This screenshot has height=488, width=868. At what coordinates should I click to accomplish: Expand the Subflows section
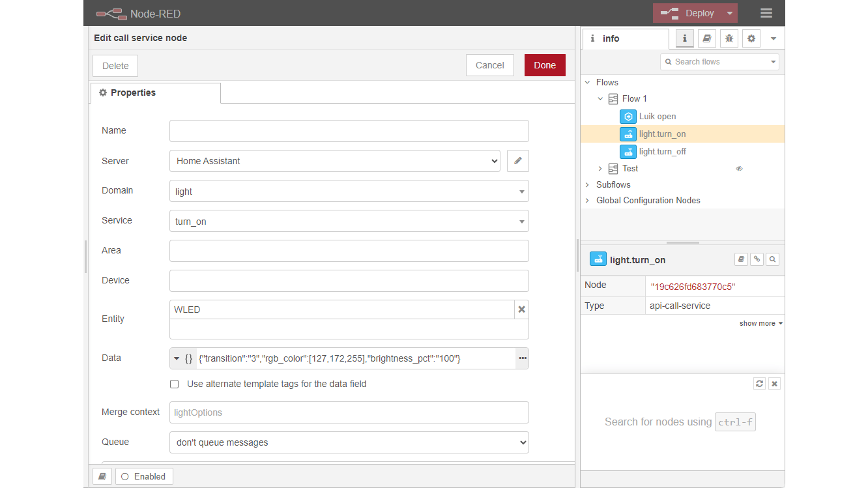tap(588, 185)
